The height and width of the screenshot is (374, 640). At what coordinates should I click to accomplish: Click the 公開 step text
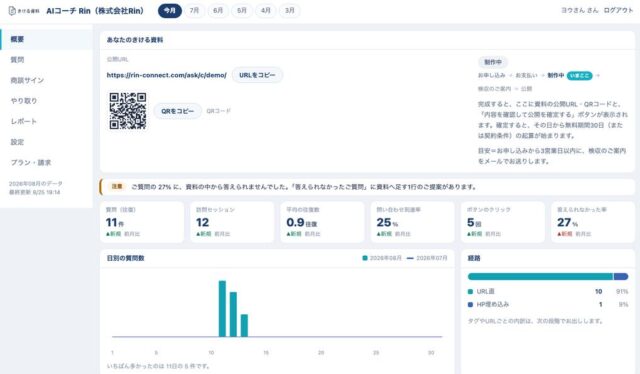click(x=526, y=89)
